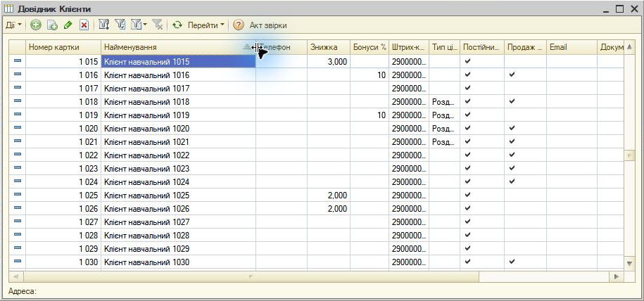Click the disabled remove-filter funnel icon
The image size is (644, 301).
point(157,25)
